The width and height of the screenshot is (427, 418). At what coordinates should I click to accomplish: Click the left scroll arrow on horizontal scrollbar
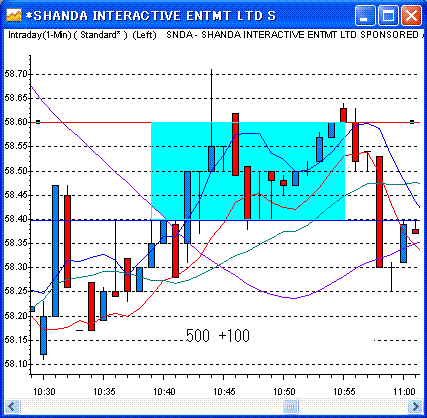point(12,406)
